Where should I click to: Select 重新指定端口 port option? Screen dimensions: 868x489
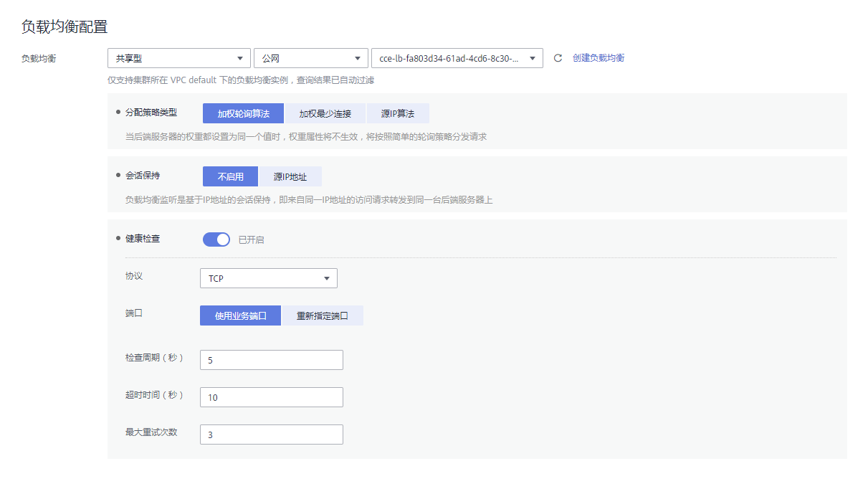coord(323,315)
